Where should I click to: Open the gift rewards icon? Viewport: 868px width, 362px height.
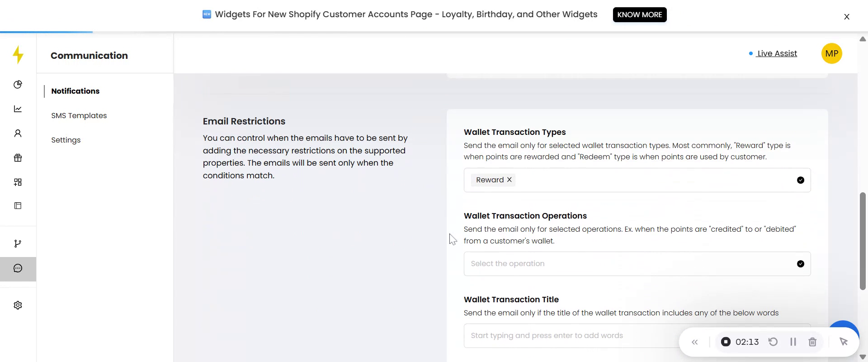click(x=18, y=158)
